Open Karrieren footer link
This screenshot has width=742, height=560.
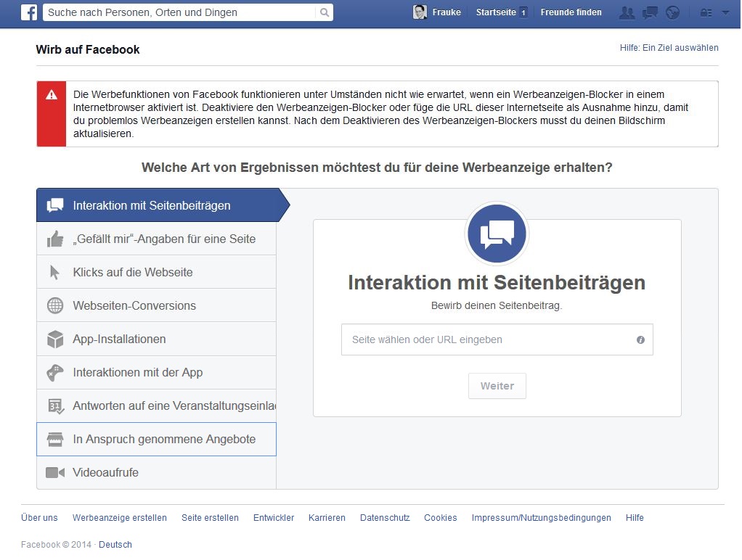tap(327, 518)
